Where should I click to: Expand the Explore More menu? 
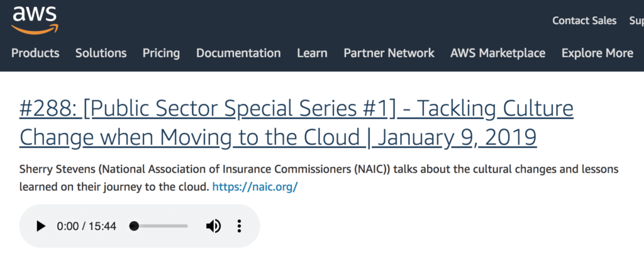point(597,53)
